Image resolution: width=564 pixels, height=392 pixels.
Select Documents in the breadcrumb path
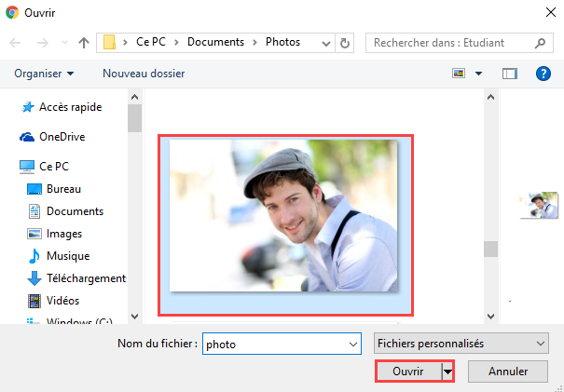[215, 42]
